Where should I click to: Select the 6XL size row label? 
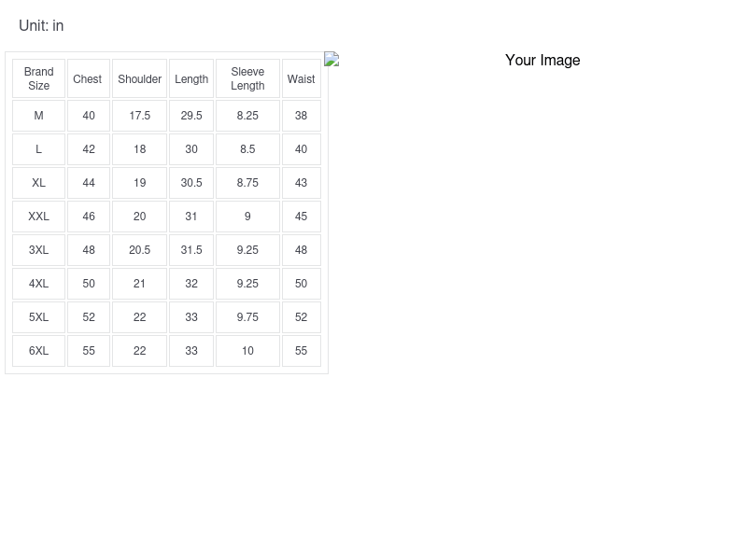38,351
